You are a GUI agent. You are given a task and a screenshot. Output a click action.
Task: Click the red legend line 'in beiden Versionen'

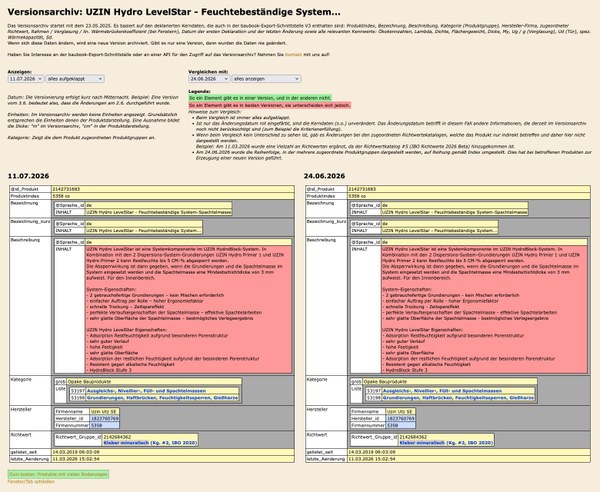click(270, 105)
